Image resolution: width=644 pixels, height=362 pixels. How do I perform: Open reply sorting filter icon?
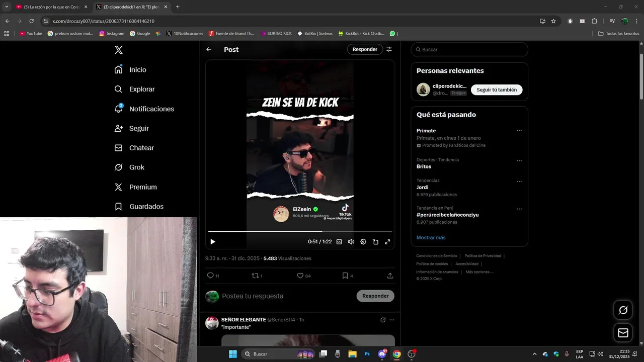[x=389, y=49]
